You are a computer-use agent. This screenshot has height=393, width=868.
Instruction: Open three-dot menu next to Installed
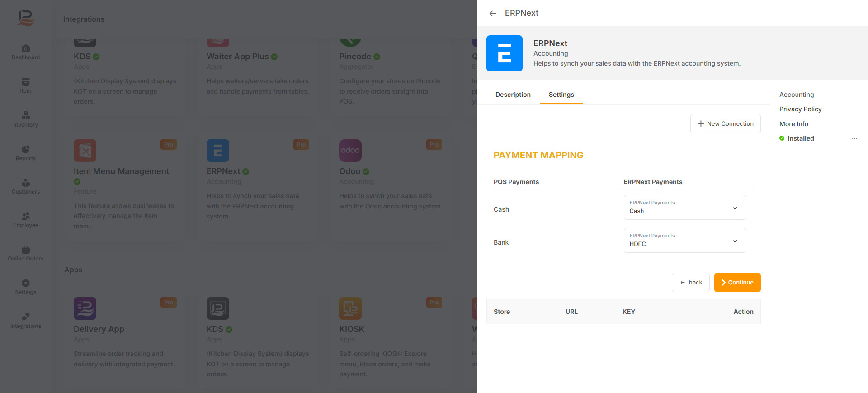point(854,138)
